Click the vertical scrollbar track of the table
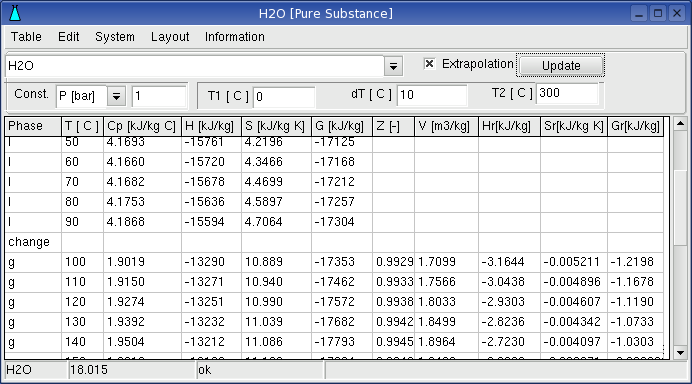 (x=680, y=238)
